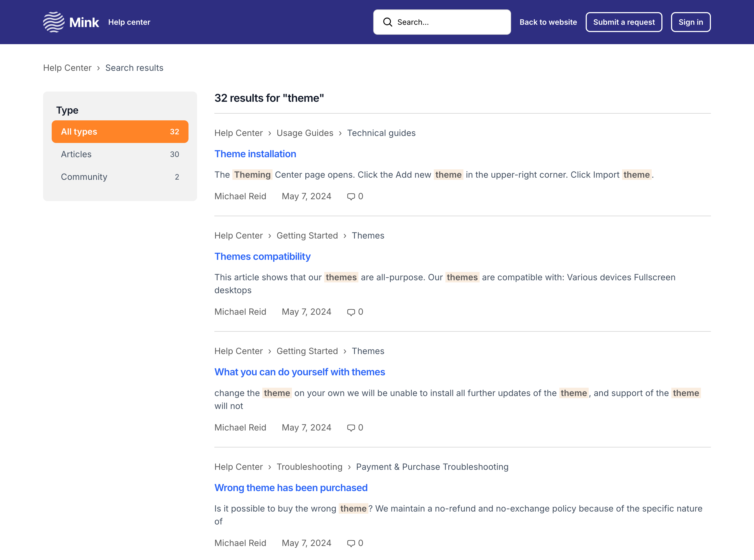Click Help Center above Theme installation
Image resolution: width=754 pixels, height=560 pixels.
click(238, 133)
